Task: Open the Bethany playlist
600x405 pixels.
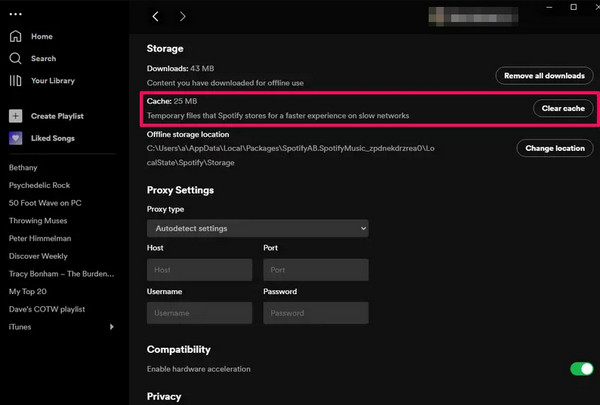Action: [x=23, y=168]
